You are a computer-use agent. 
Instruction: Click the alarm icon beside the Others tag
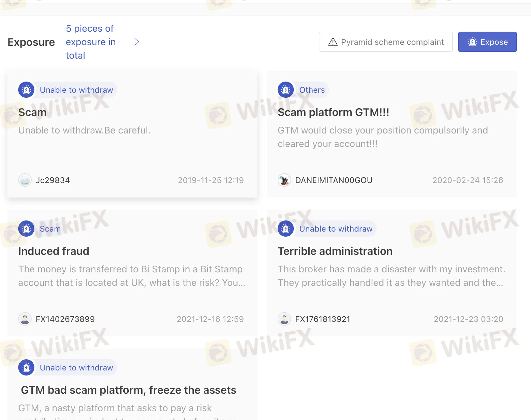tap(285, 90)
